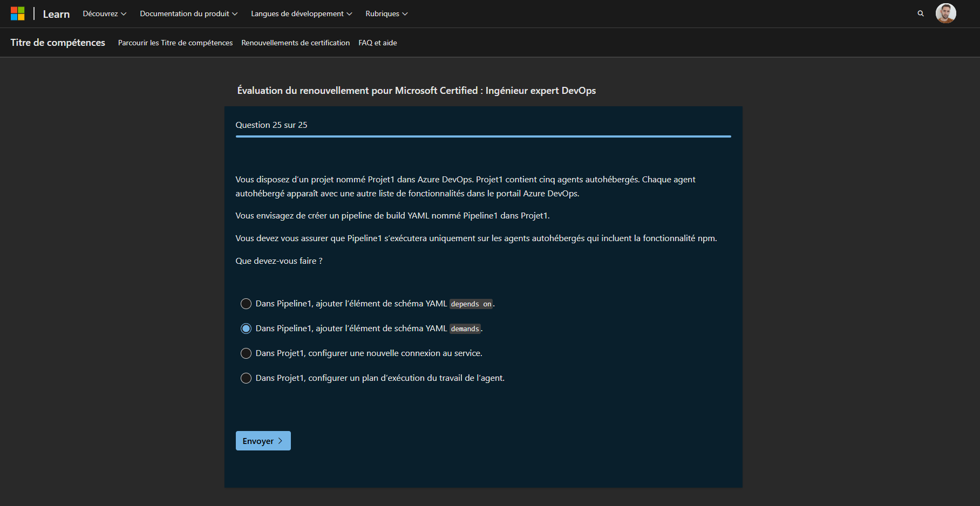
Task: Open the Découvrez dropdown
Action: click(104, 13)
